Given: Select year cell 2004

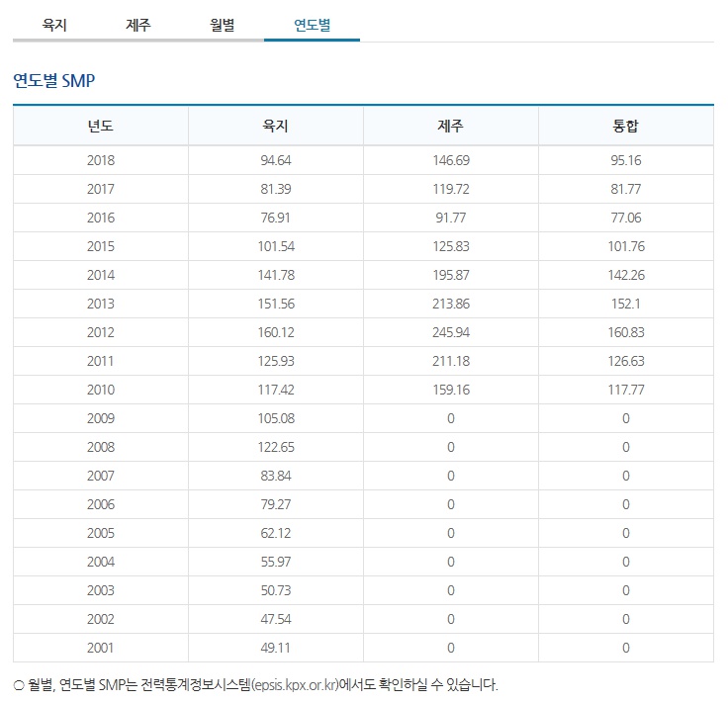Looking at the screenshot, I should (x=100, y=562).
